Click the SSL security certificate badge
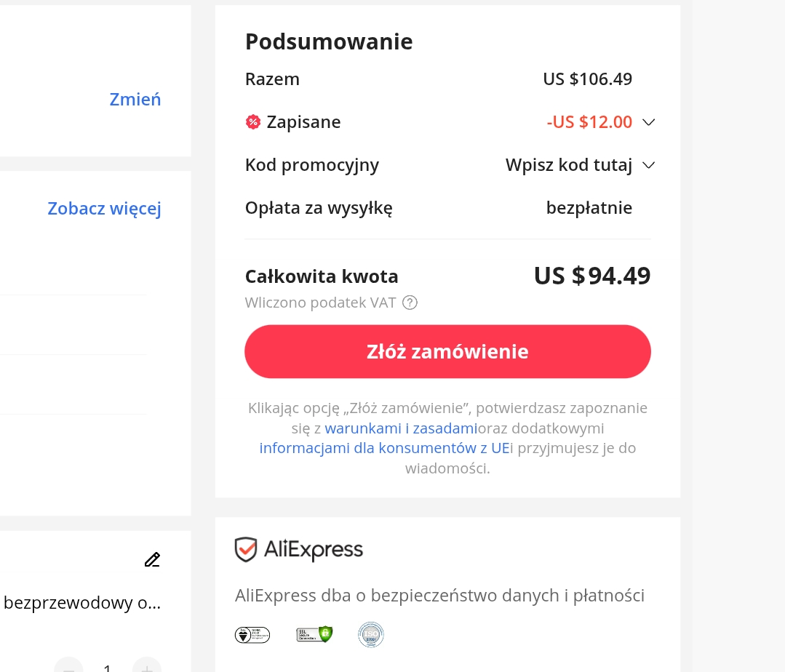 point(314,634)
